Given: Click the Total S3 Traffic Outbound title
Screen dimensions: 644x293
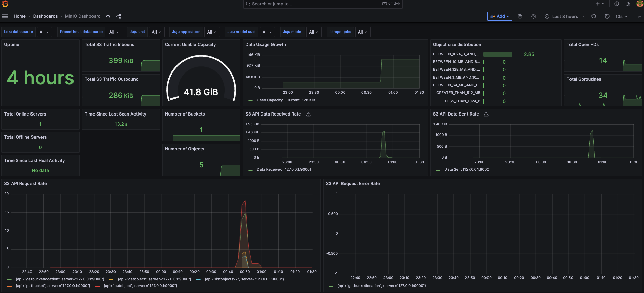Looking at the screenshot, I should pos(111,79).
